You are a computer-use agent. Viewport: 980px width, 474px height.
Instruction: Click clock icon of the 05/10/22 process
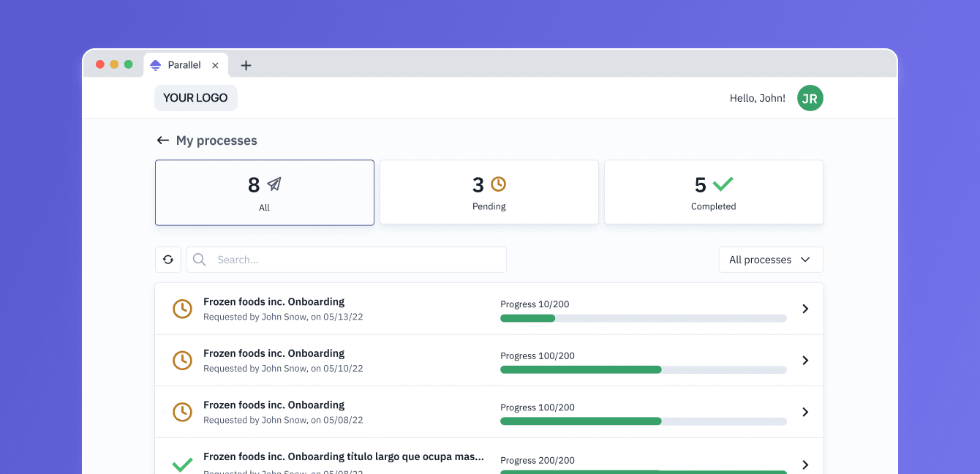click(x=182, y=360)
